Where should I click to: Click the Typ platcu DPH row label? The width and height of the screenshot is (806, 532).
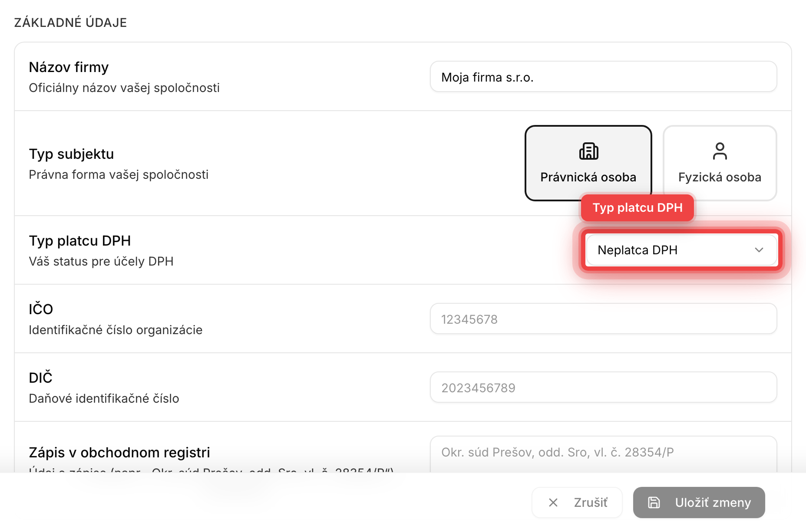pyautogui.click(x=80, y=241)
